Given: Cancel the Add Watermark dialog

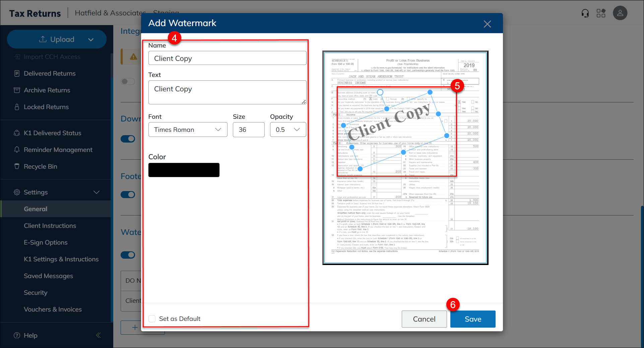Looking at the screenshot, I should point(424,319).
